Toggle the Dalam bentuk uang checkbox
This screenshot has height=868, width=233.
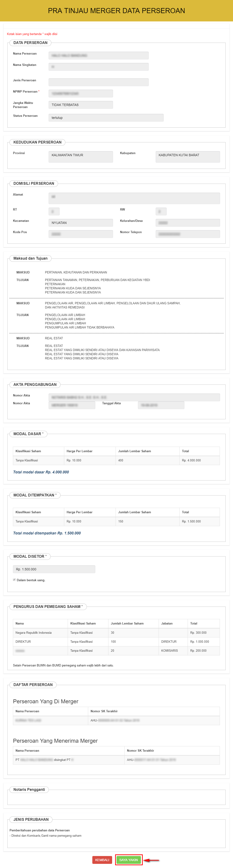[14, 580]
